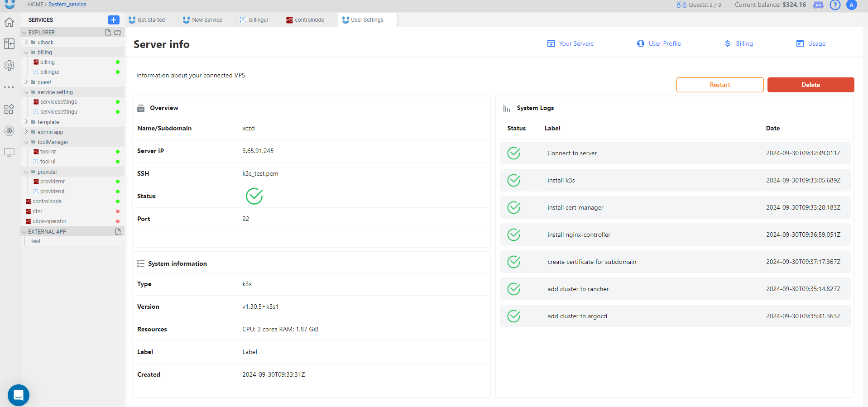Open the Usage section
Image resolution: width=868 pixels, height=407 pixels.
pyautogui.click(x=811, y=43)
